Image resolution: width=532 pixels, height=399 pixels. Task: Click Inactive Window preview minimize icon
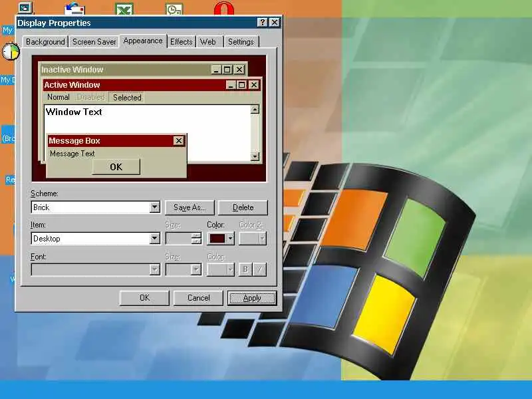(217, 70)
